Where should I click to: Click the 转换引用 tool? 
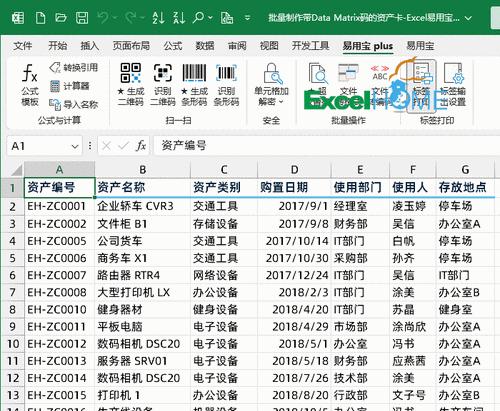pyautogui.click(x=74, y=68)
